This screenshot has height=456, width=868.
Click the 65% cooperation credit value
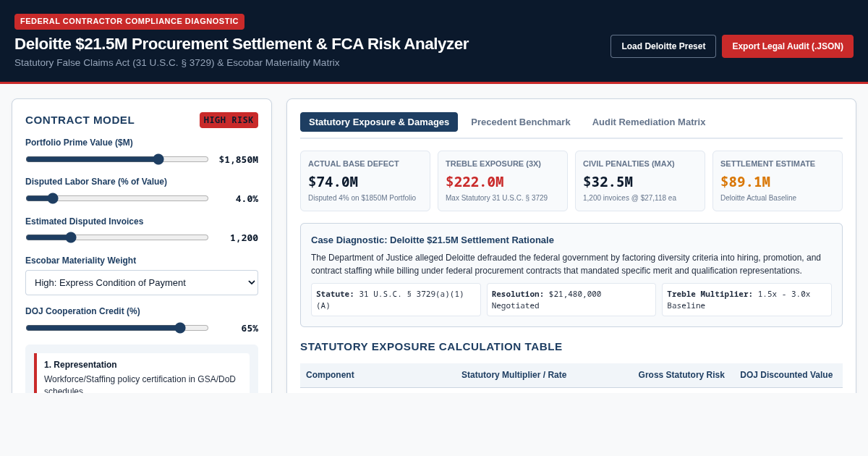(250, 328)
